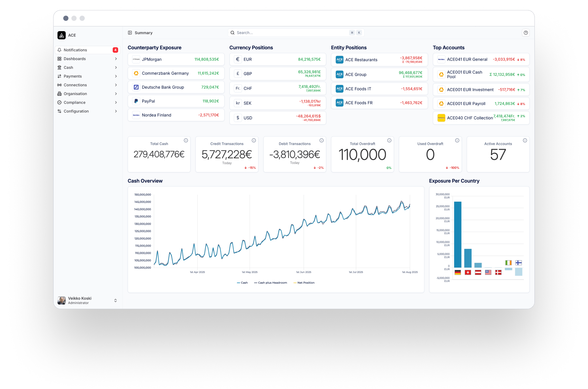Select the JPMorgan counterparty logo

click(136, 59)
